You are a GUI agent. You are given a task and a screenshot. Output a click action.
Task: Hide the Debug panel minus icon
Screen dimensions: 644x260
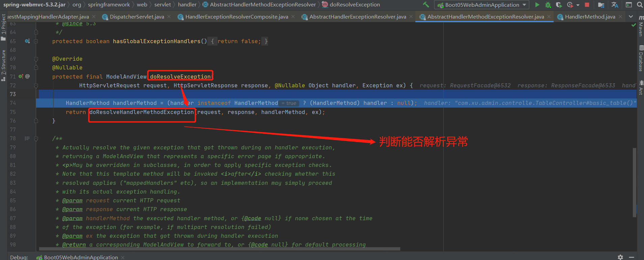coord(632,257)
